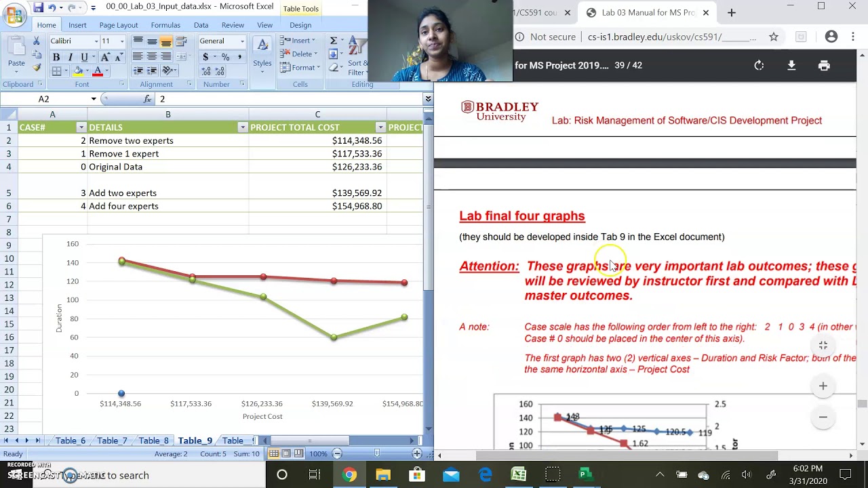The height and width of the screenshot is (488, 868).
Task: Apply red font color
Action: (x=98, y=70)
